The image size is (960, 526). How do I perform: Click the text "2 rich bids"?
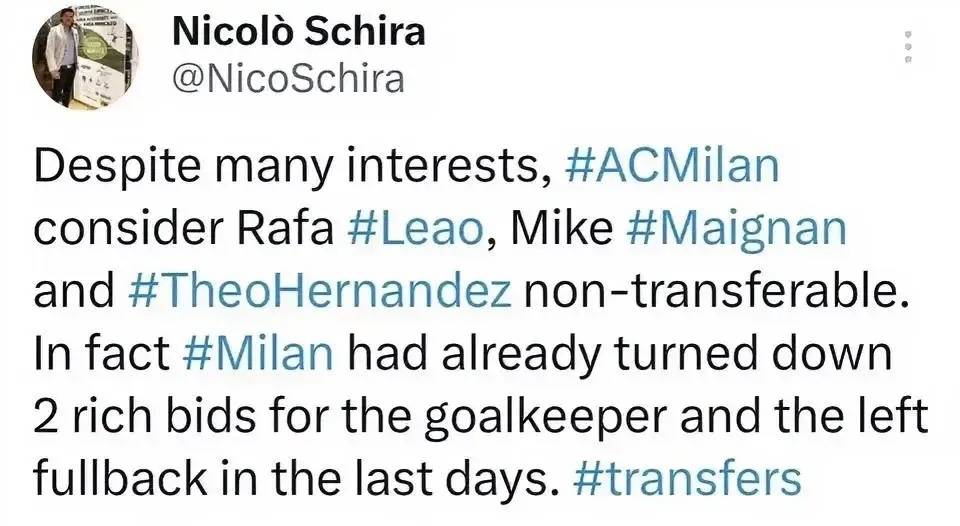pos(145,415)
